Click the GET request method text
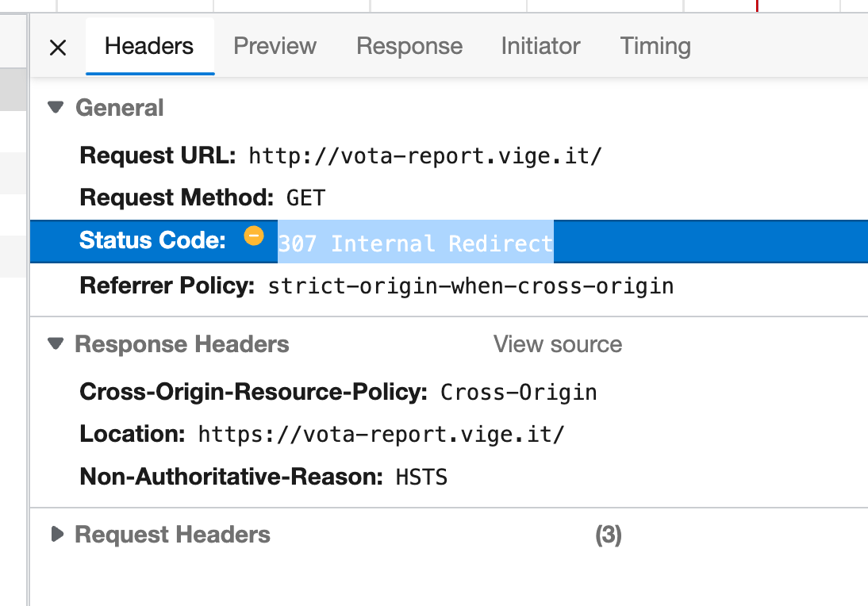 point(305,197)
